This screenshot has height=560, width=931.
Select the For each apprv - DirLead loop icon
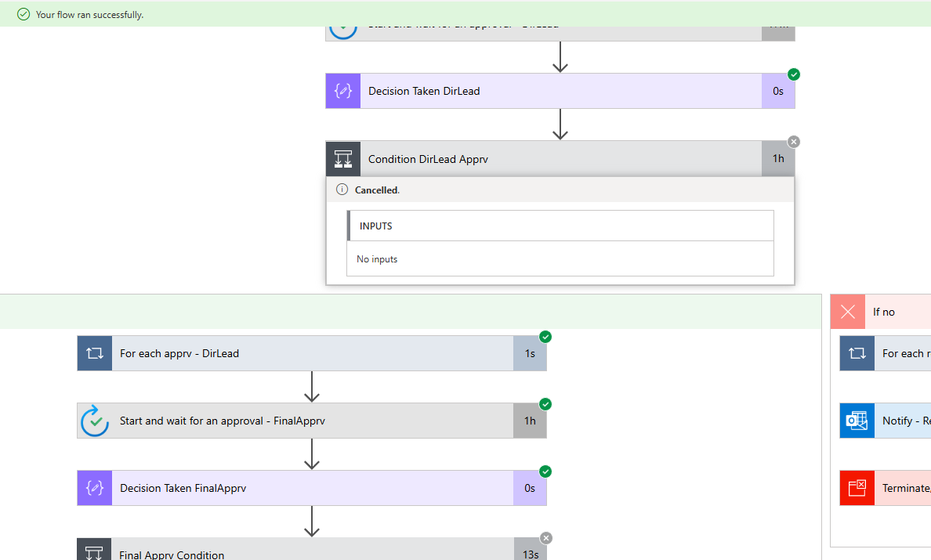click(x=94, y=353)
